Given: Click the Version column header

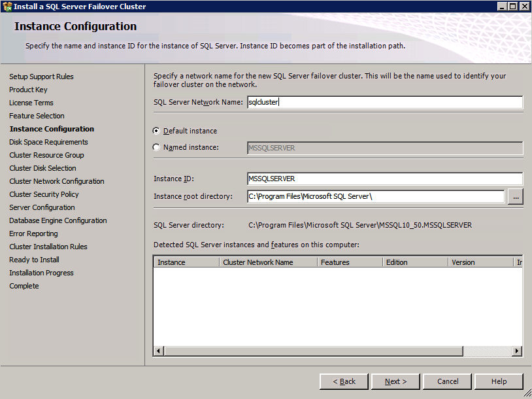Looking at the screenshot, I should (481, 262).
